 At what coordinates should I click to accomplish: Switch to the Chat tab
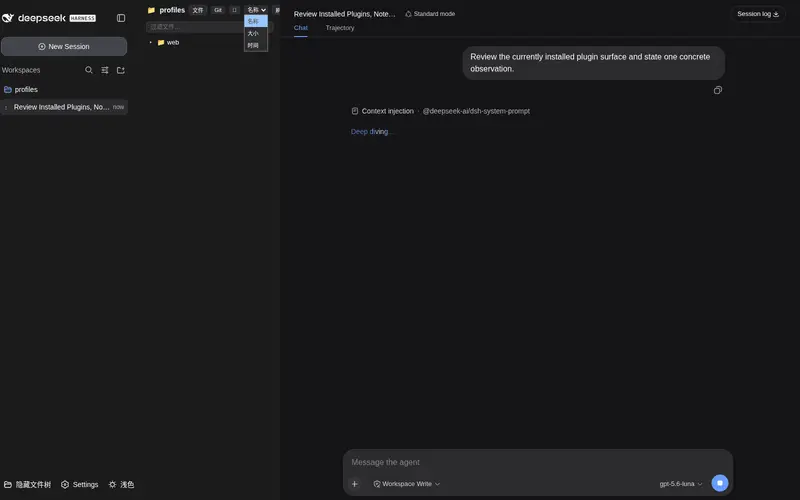coord(301,28)
